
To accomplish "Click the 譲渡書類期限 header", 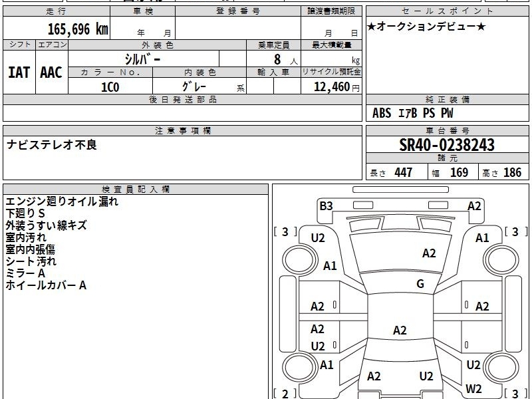I will [x=331, y=11].
